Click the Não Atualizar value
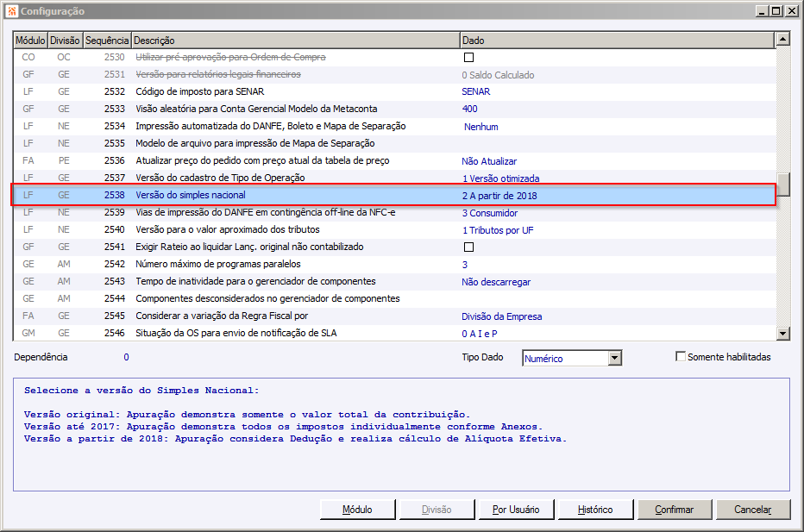This screenshot has width=804, height=532. pos(489,161)
